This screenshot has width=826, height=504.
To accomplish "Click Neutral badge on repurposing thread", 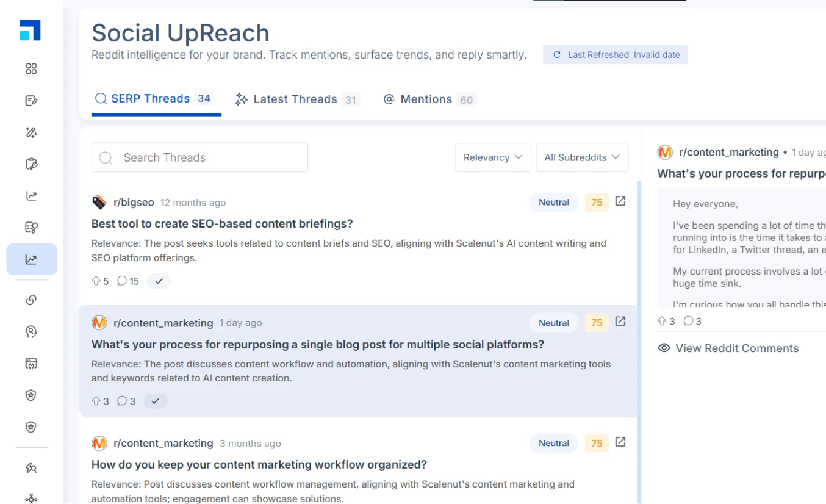I will click(554, 323).
